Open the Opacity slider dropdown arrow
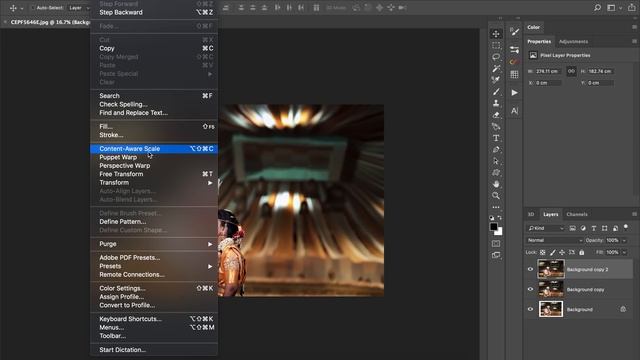 (x=624, y=241)
